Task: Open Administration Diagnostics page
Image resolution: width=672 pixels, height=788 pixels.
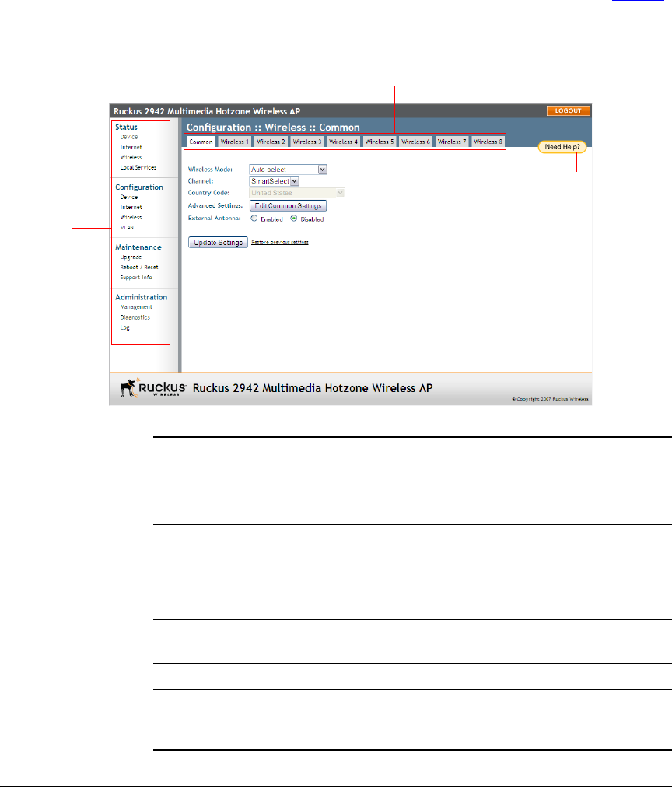Action: coord(135,317)
